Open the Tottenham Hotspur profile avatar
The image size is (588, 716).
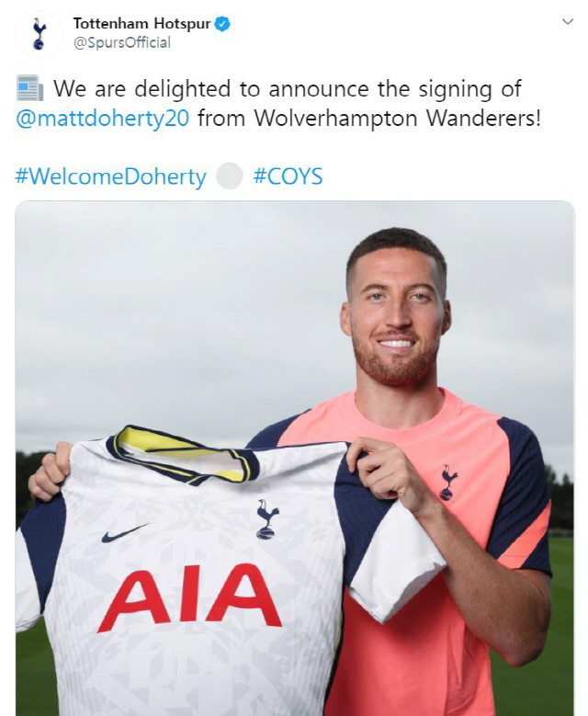(39, 33)
